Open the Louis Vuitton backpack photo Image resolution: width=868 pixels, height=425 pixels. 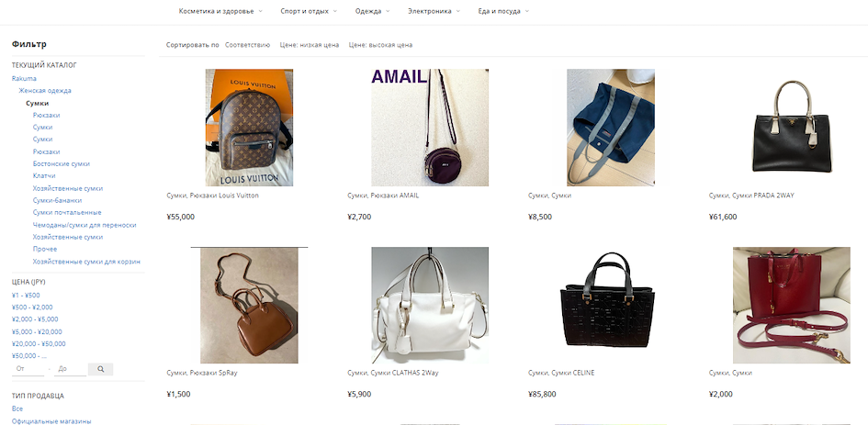[249, 128]
